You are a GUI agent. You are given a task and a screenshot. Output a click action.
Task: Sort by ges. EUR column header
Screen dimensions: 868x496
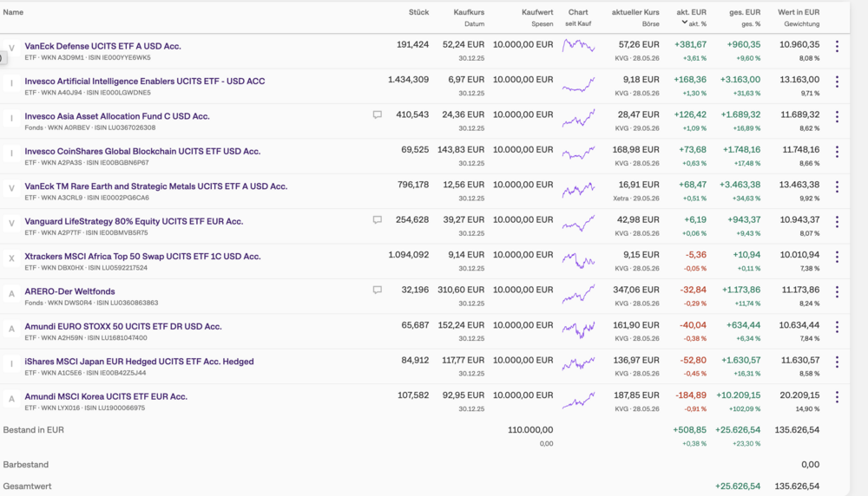click(745, 12)
